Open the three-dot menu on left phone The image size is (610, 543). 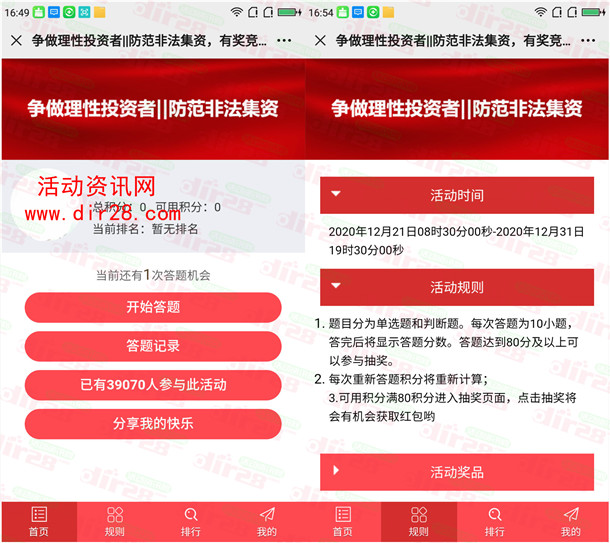click(x=284, y=40)
